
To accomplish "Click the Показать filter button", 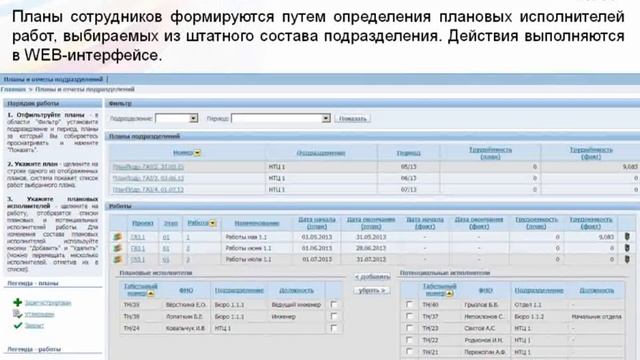I will point(353,118).
